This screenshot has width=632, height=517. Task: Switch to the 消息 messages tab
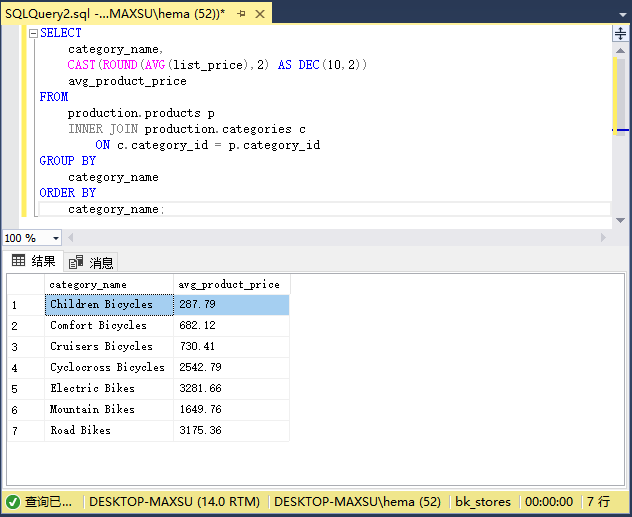point(91,263)
